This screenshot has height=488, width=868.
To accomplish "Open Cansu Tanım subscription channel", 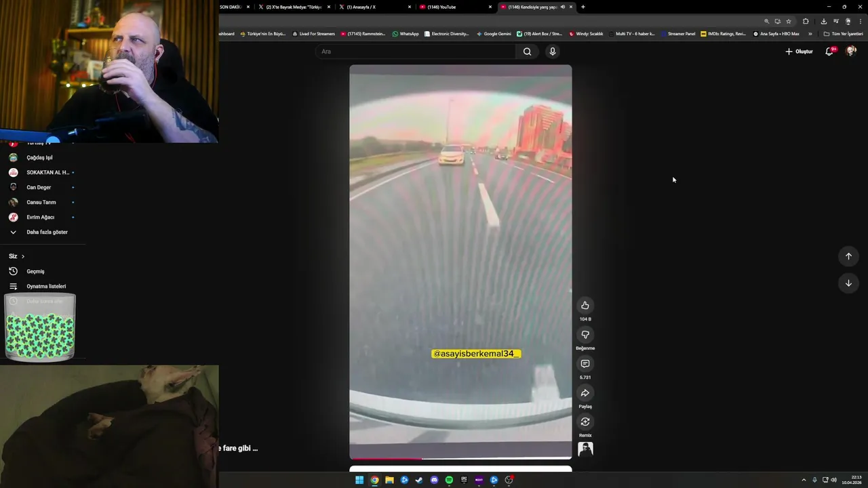I will (42, 202).
